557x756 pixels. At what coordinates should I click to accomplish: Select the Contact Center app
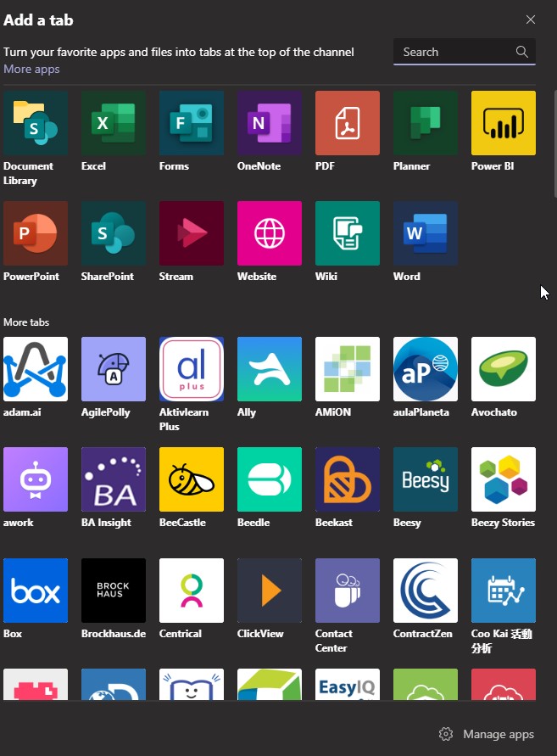(x=348, y=591)
